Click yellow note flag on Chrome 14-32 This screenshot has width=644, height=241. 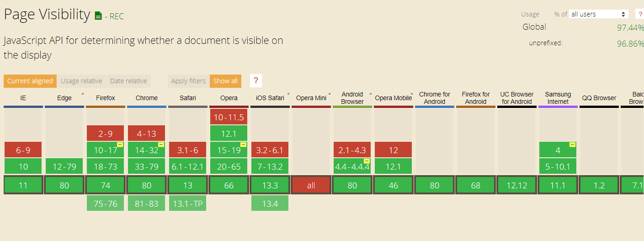pos(161,145)
